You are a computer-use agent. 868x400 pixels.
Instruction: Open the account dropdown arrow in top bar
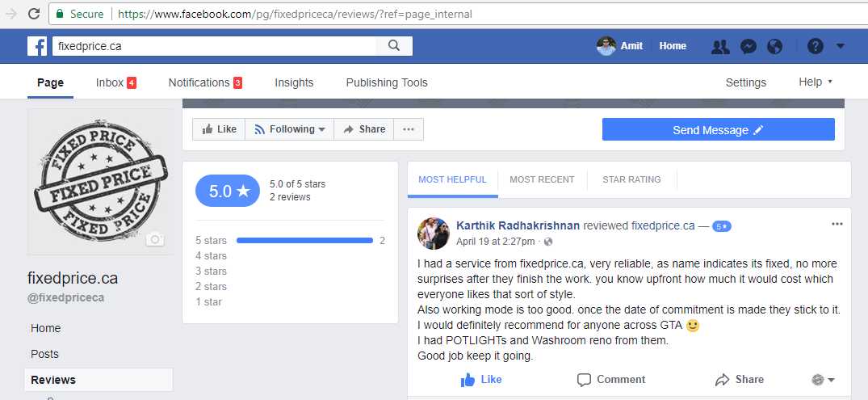pos(840,47)
